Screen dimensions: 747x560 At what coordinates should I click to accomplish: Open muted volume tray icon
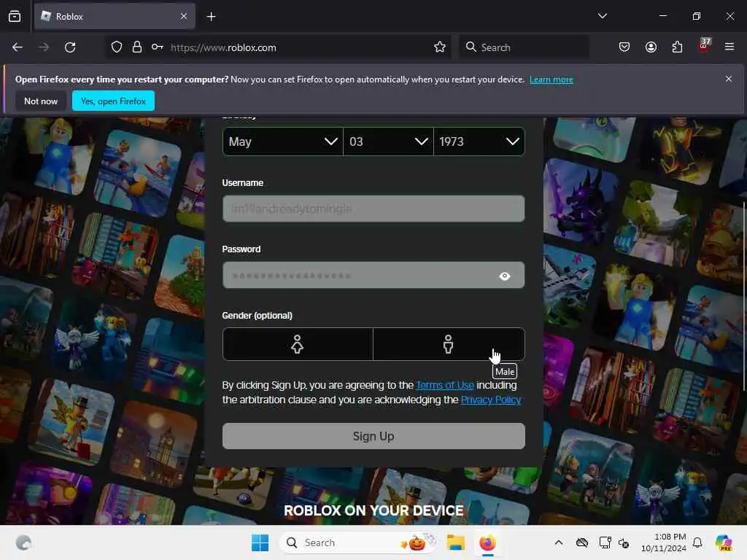(x=624, y=542)
